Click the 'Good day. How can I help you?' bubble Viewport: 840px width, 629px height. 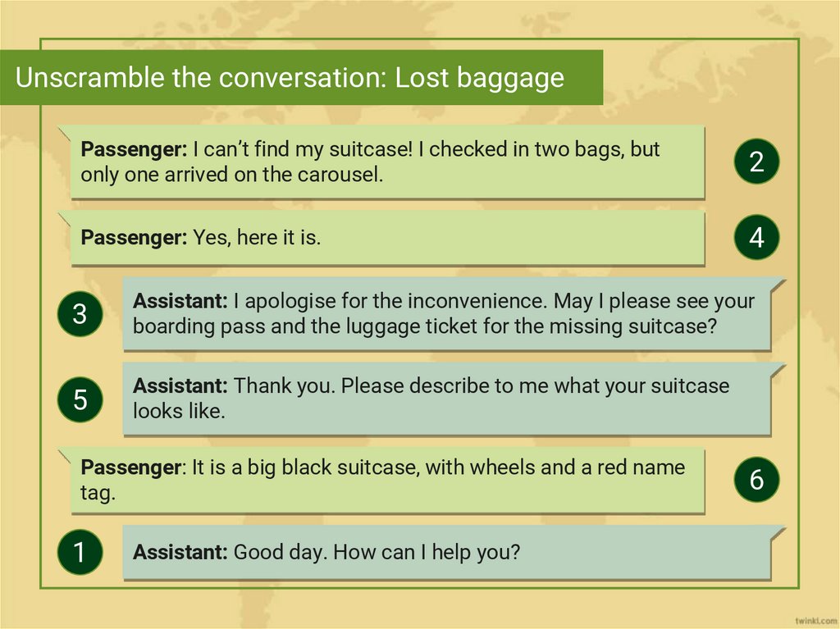pyautogui.click(x=445, y=552)
